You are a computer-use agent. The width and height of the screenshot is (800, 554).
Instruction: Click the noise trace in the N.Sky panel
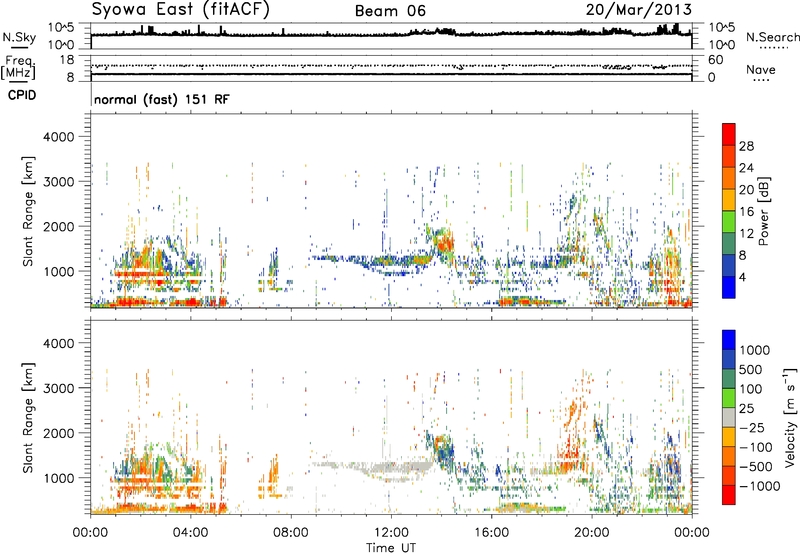click(x=391, y=33)
